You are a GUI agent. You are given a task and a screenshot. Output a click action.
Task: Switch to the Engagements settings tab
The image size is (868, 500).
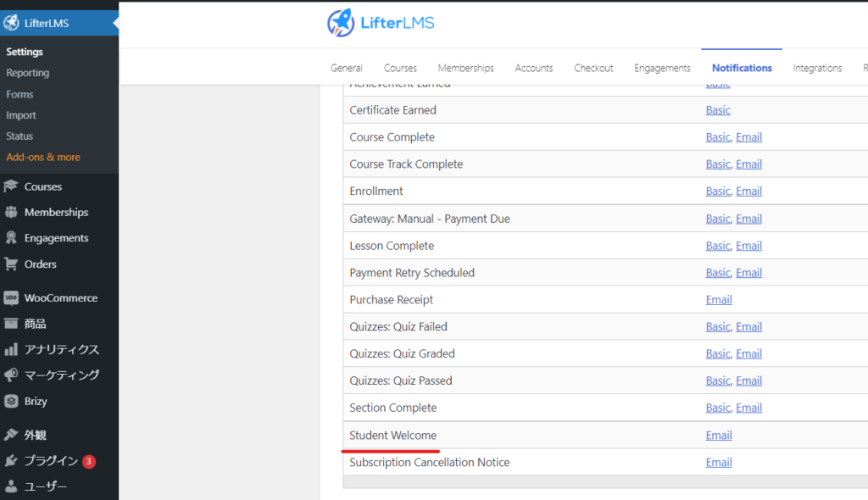(662, 68)
